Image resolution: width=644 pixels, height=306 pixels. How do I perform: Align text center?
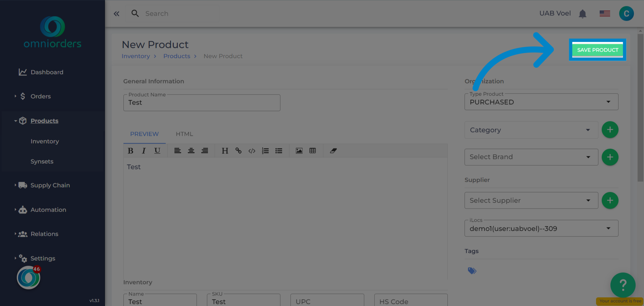[191, 151]
